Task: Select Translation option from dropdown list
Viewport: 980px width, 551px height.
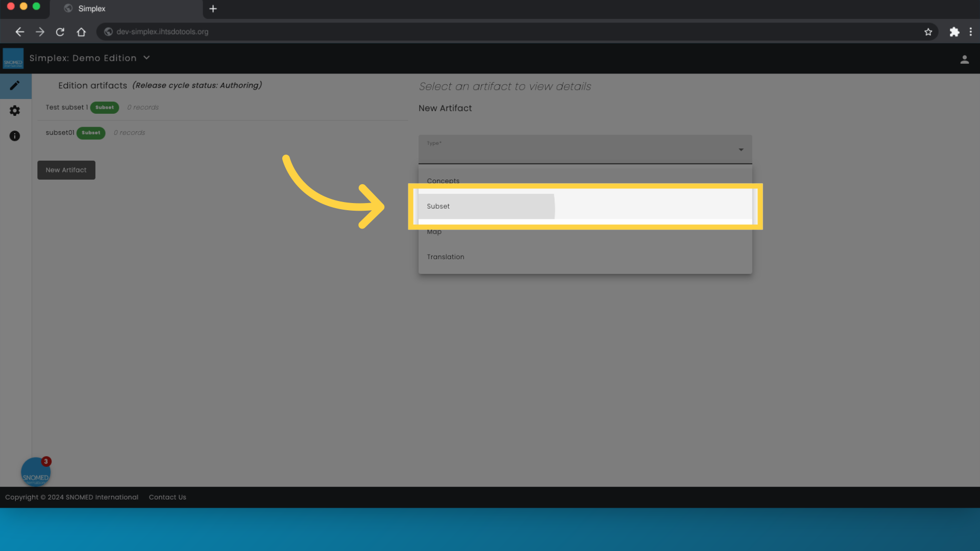Action: (446, 256)
